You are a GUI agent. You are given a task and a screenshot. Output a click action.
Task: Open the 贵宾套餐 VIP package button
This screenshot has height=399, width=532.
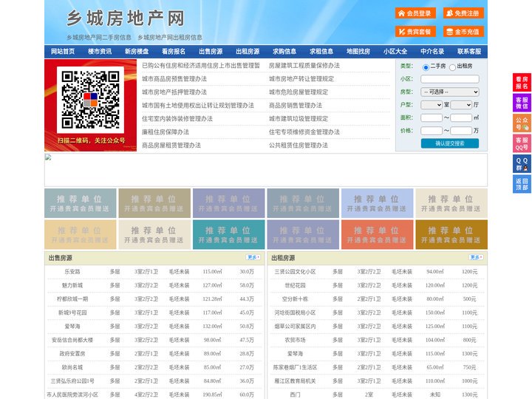[x=415, y=32]
